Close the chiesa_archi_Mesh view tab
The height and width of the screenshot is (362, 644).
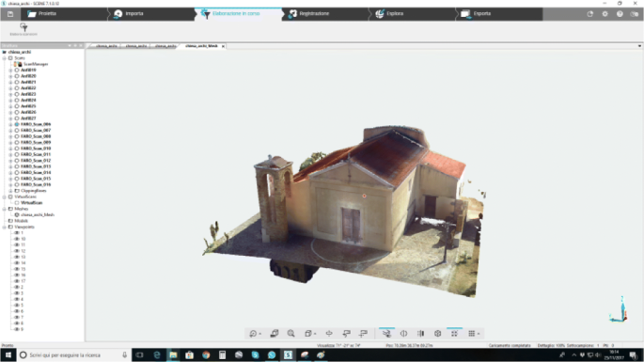[223, 46]
